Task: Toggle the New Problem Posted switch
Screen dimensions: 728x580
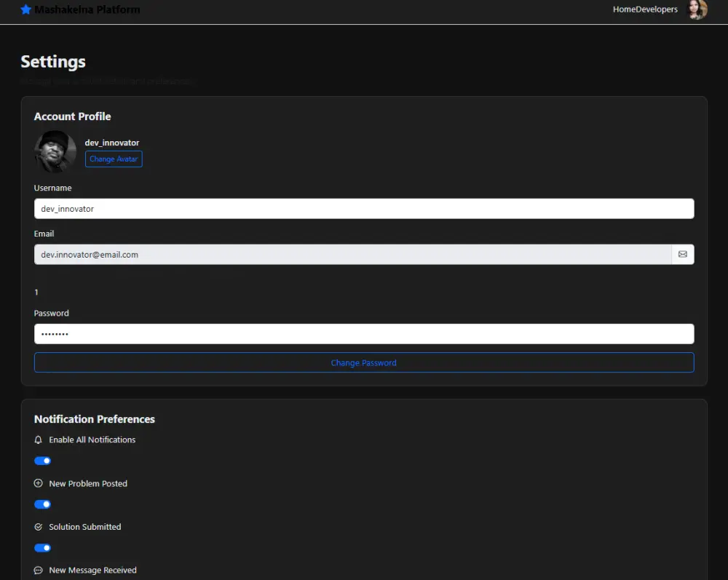Action: [x=42, y=504]
